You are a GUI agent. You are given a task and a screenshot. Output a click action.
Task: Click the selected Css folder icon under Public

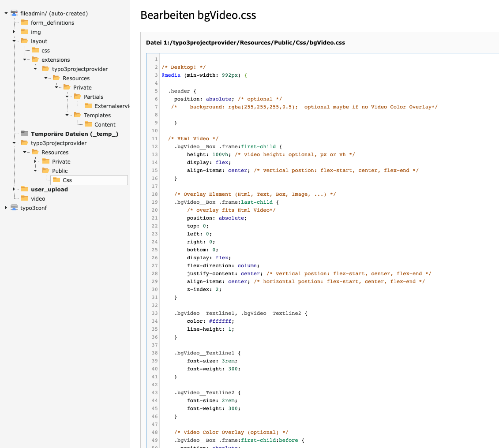56,180
